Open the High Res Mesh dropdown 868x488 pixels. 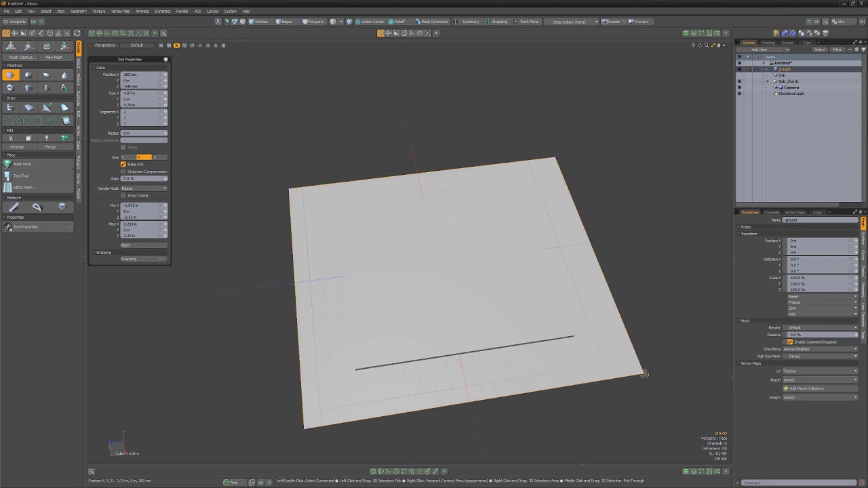click(821, 356)
